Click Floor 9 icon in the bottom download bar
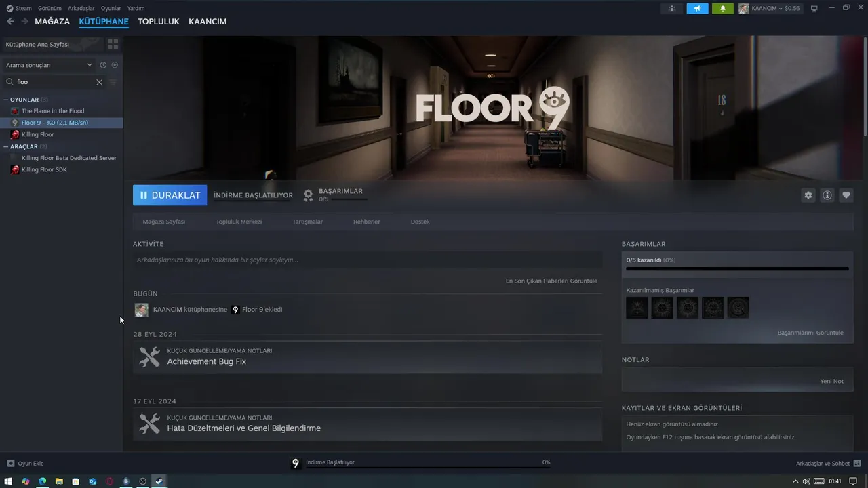The height and width of the screenshot is (488, 868). pyautogui.click(x=296, y=463)
